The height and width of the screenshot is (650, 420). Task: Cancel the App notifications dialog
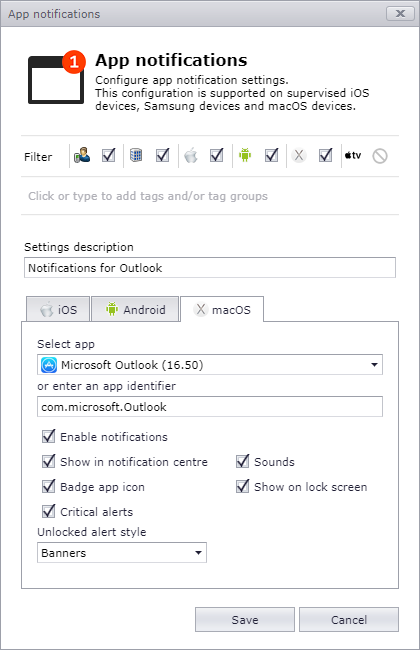(349, 620)
